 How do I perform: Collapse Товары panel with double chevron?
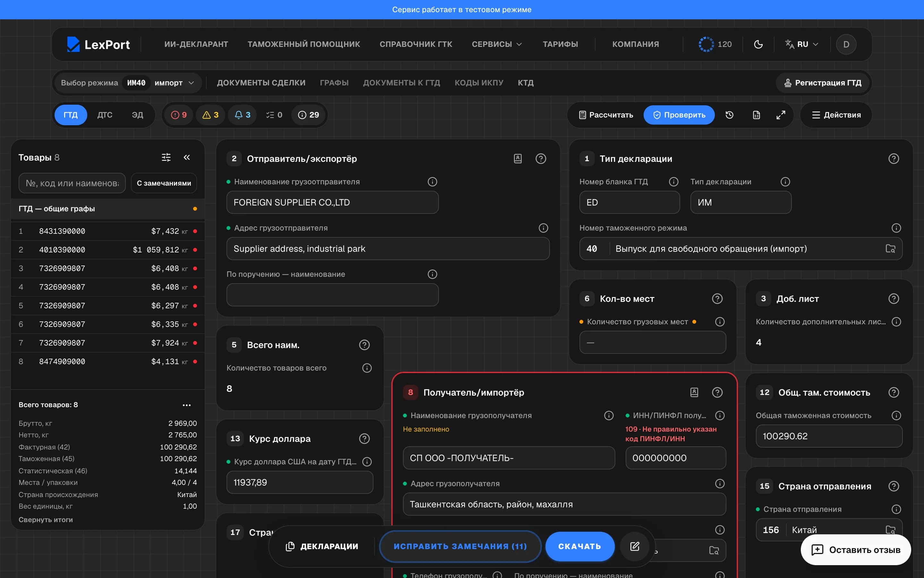click(x=187, y=157)
